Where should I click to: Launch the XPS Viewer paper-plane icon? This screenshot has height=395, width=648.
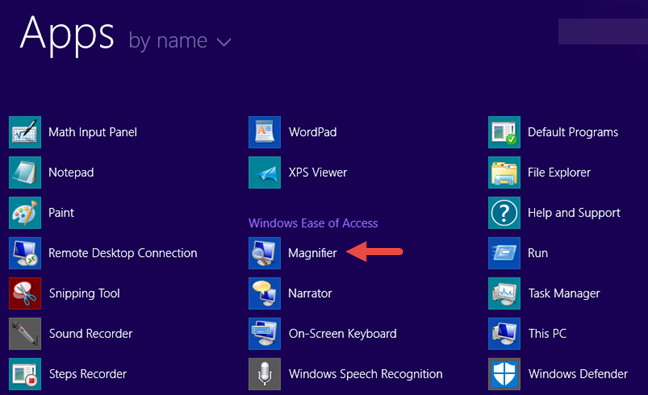coord(264,172)
